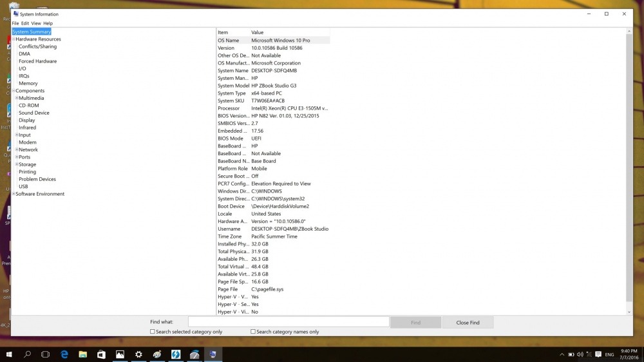Tick Search category names only checkbox
The image size is (644, 362).
point(253,332)
